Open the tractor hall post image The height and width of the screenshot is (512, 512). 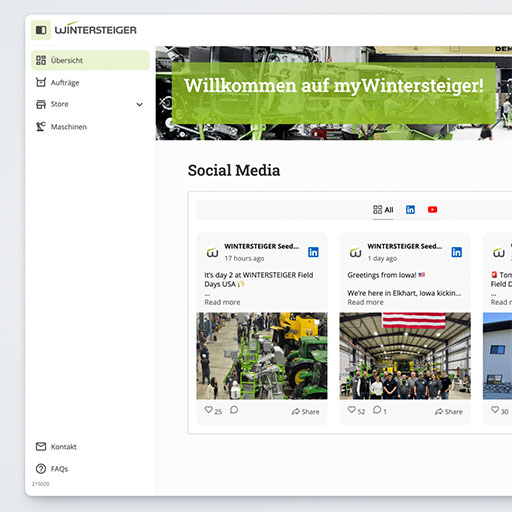[x=262, y=356]
